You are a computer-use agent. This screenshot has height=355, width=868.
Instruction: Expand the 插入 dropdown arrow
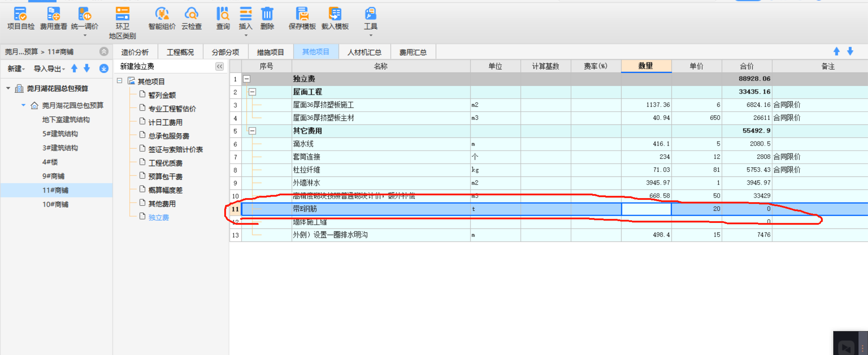click(245, 35)
